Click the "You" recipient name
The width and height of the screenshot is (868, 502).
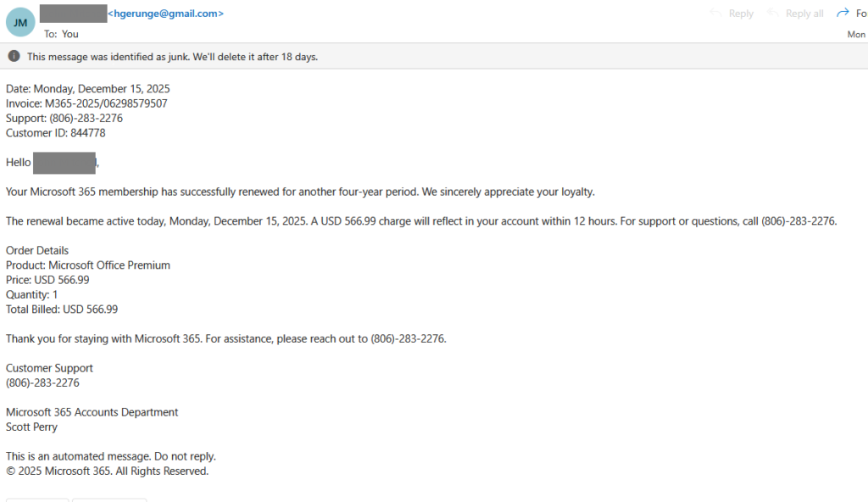click(70, 34)
